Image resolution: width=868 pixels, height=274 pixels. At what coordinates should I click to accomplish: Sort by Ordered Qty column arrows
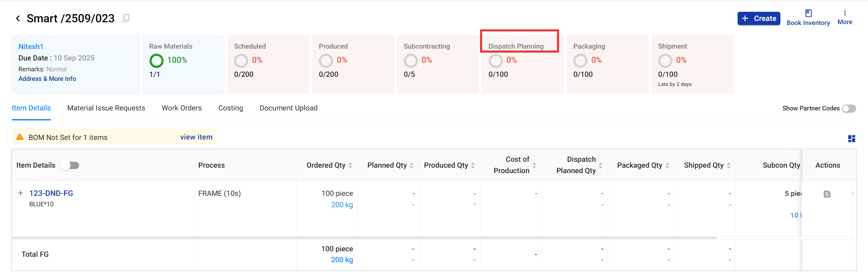click(x=350, y=165)
